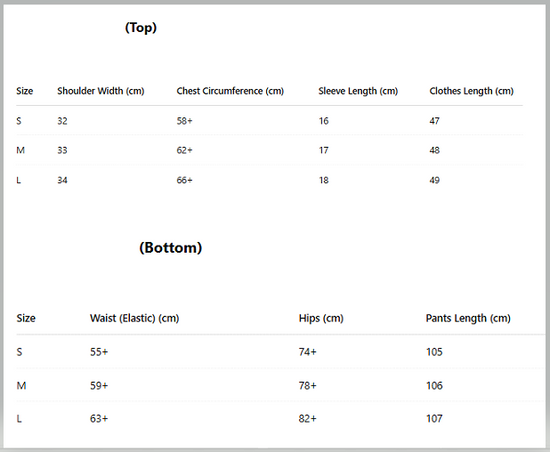Click the Pants Length (cm) header
The width and height of the screenshot is (550, 452).
[x=468, y=318]
